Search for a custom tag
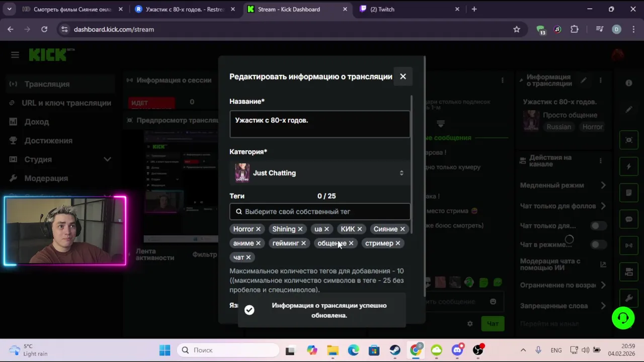644x362 pixels. click(319, 212)
